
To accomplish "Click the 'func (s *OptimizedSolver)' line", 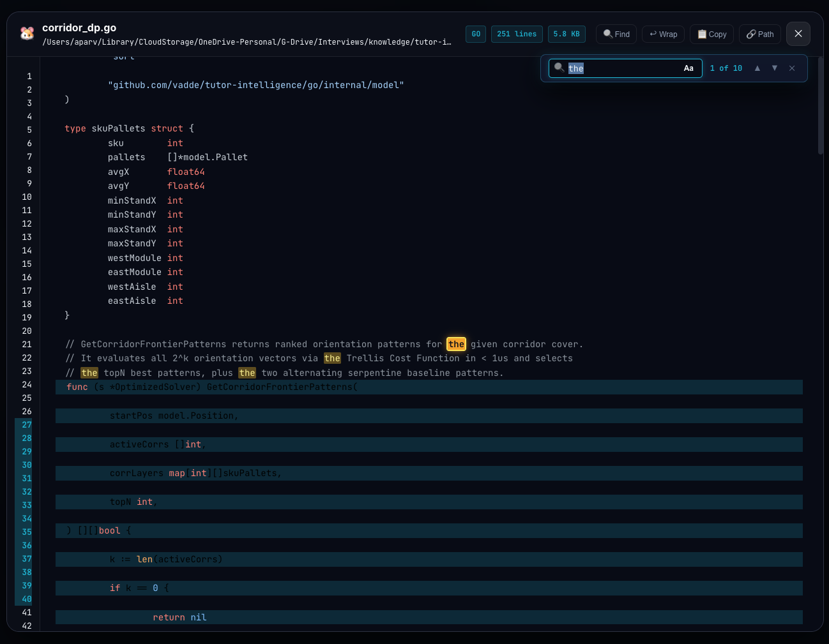I will coord(429,387).
